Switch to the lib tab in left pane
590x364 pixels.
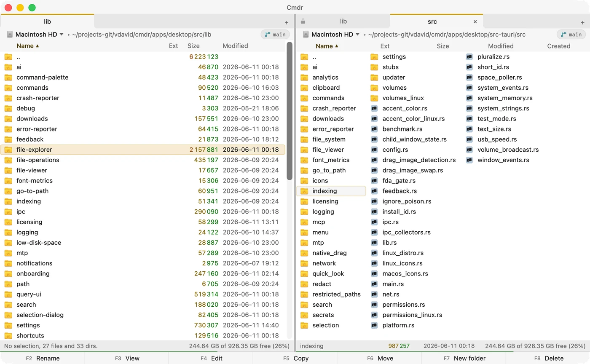tap(47, 21)
